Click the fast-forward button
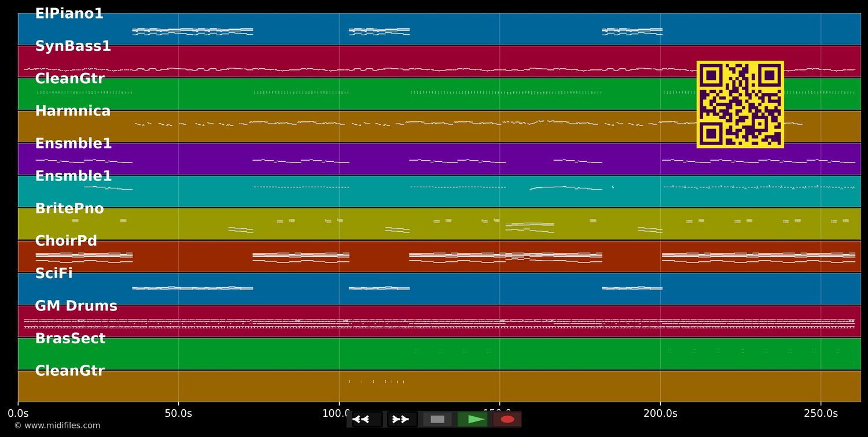 402,419
